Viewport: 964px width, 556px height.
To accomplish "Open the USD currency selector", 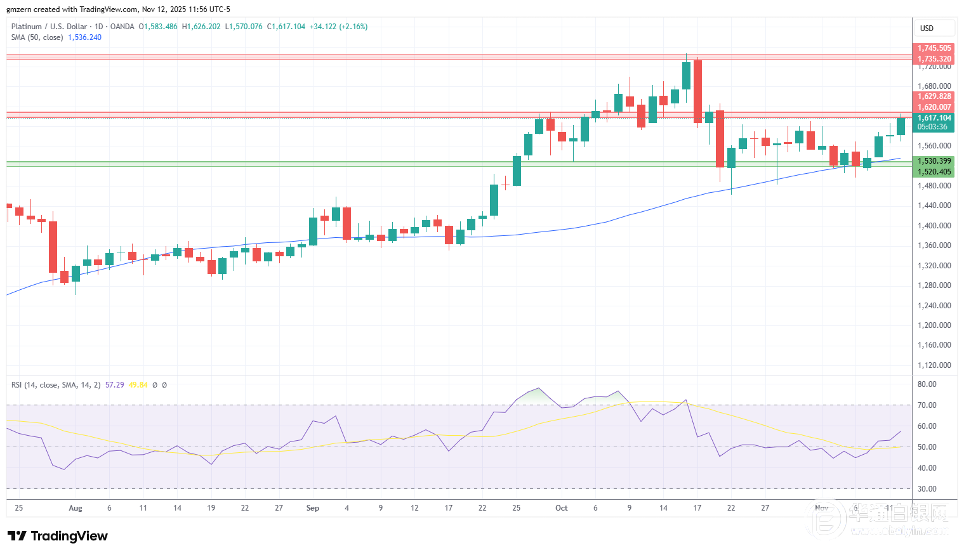I will tap(926, 27).
